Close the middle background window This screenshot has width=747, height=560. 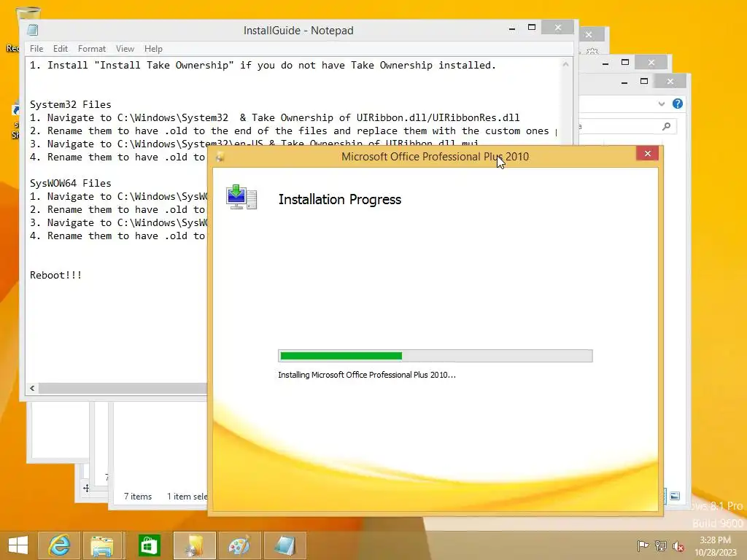[x=651, y=63]
